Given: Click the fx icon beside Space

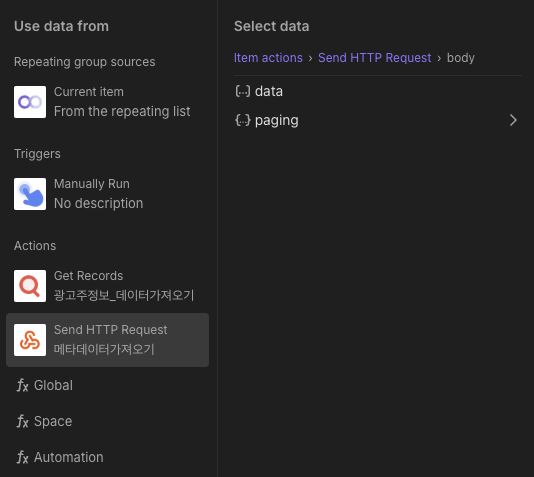Looking at the screenshot, I should coord(22,422).
